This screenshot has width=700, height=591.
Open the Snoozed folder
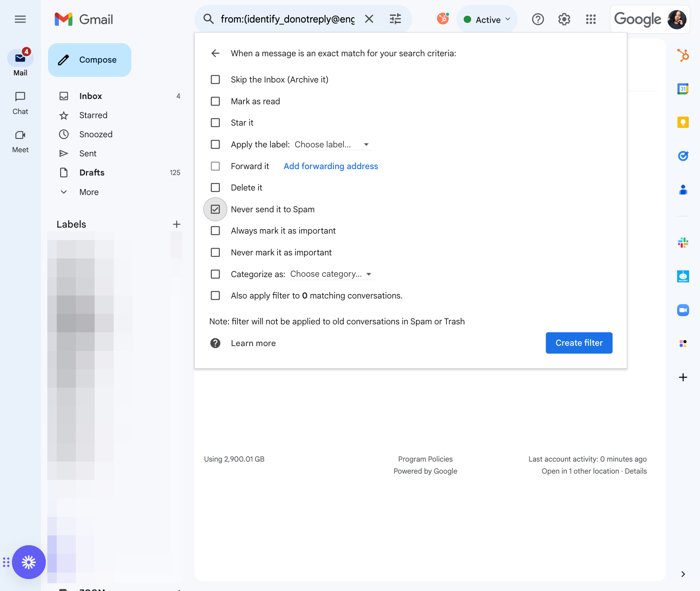[96, 134]
